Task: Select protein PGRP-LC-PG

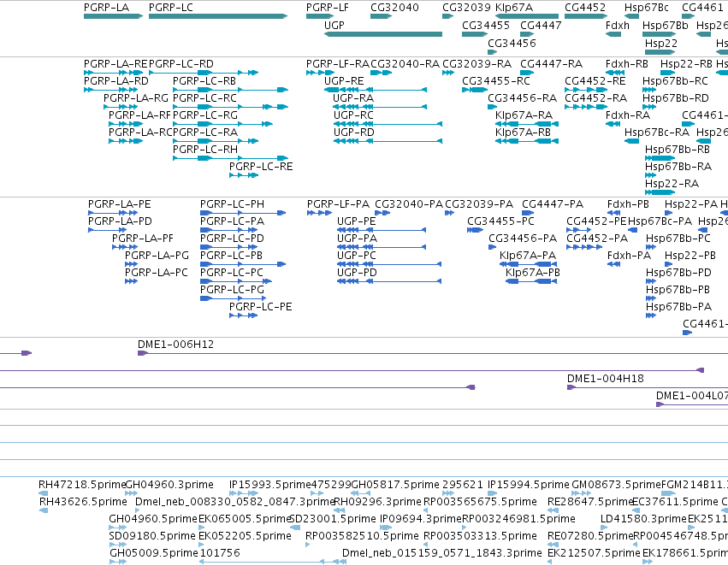Action: coord(232,290)
